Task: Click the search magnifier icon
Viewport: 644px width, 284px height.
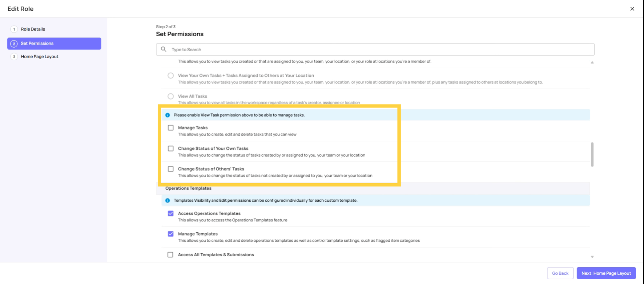Action: (164, 49)
